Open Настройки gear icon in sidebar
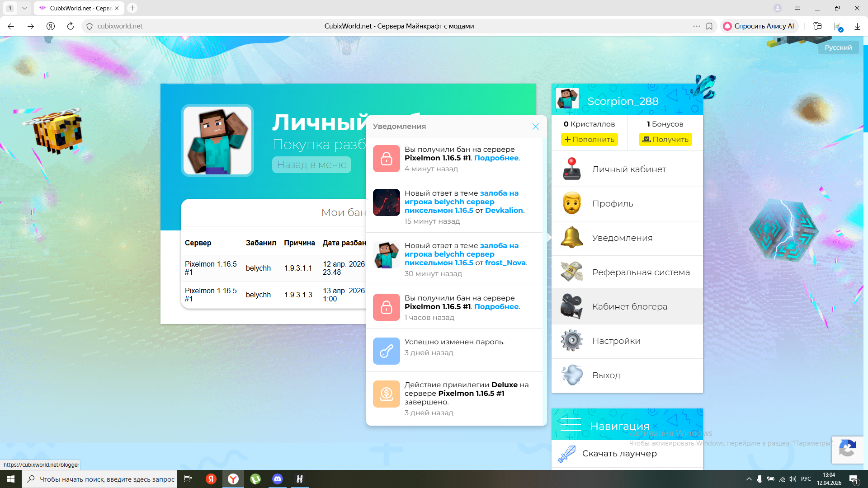868x488 pixels. pyautogui.click(x=571, y=341)
